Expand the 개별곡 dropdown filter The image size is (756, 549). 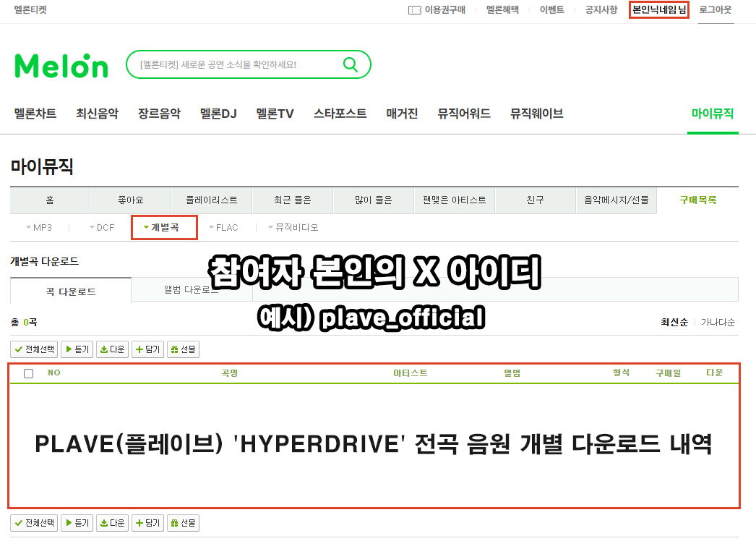click(x=161, y=227)
